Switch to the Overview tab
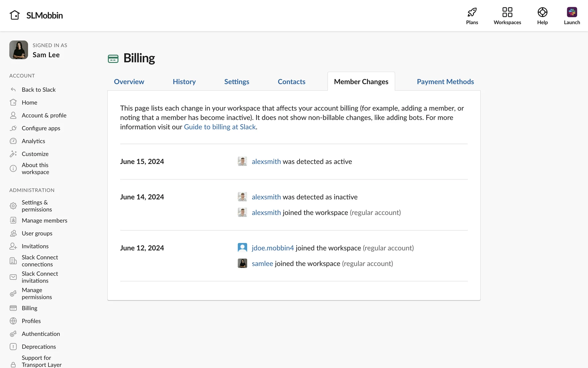This screenshot has height=368, width=588. 129,82
